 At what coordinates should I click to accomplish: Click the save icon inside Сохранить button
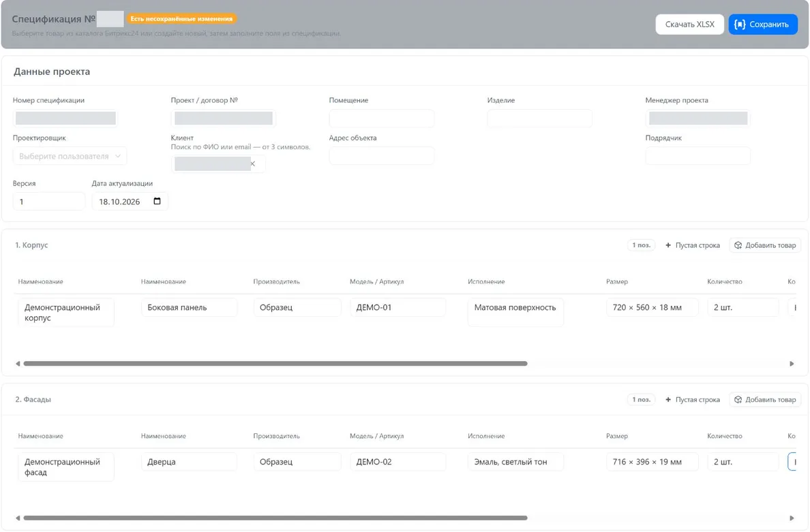tap(740, 25)
